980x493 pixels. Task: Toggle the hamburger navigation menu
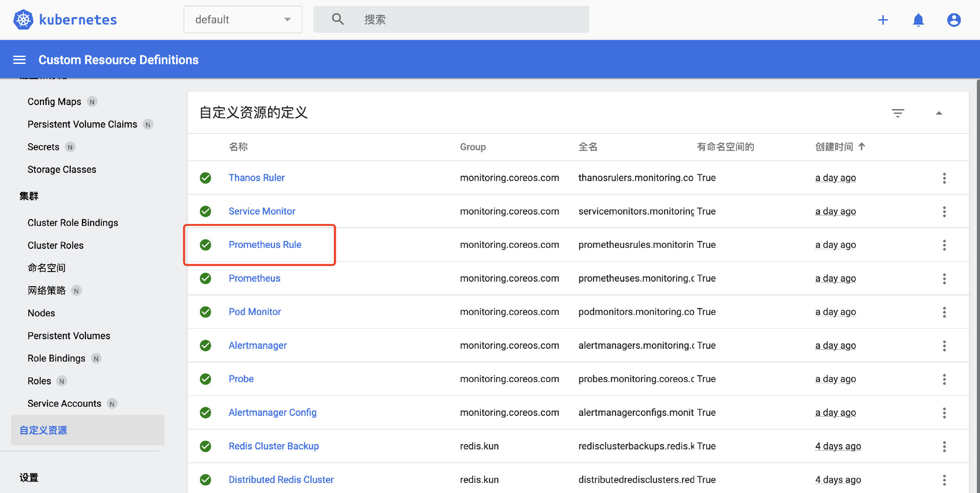(x=19, y=60)
